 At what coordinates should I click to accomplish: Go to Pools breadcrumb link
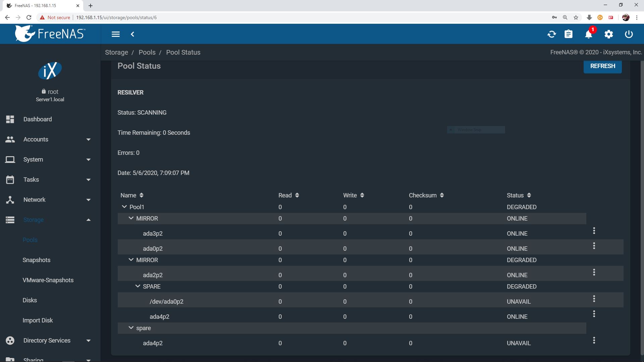147,52
